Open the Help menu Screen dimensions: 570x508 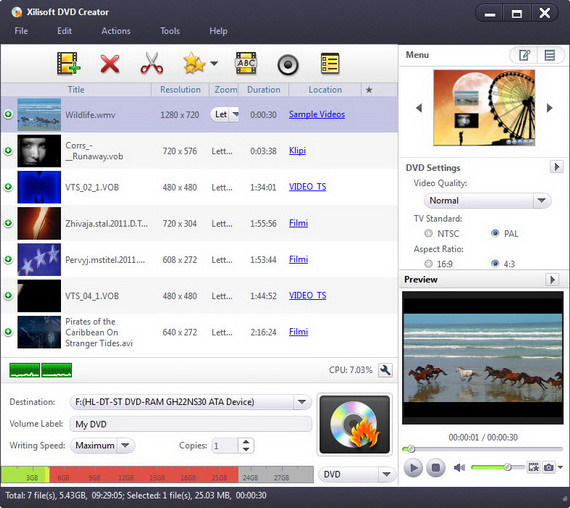pos(218,31)
